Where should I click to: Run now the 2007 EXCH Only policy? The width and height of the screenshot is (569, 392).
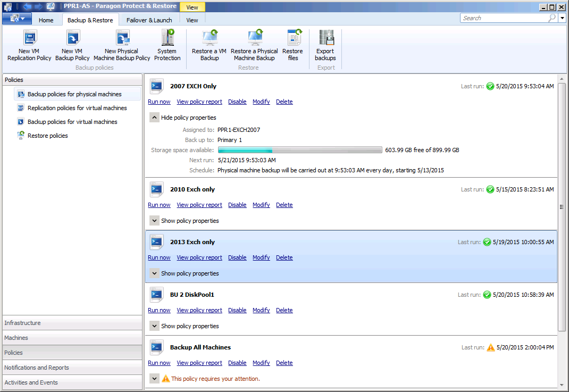159,102
